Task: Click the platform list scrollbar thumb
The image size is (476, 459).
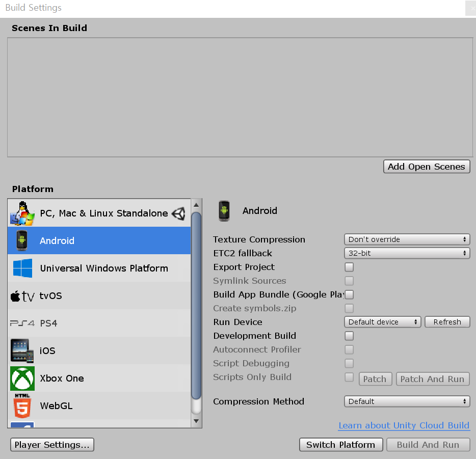Action: click(x=196, y=306)
